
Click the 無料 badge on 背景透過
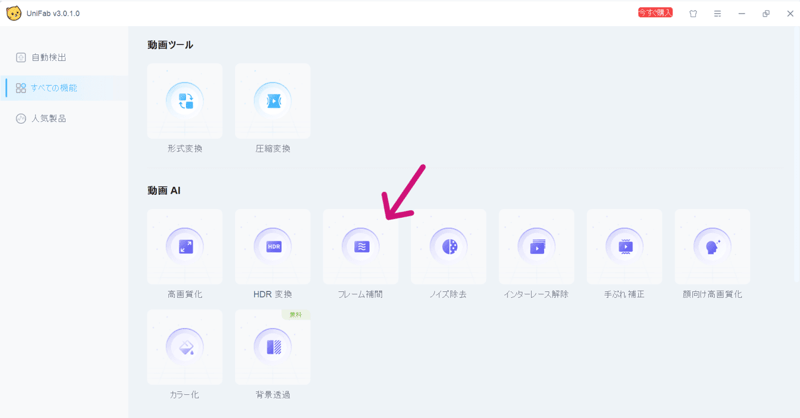click(295, 314)
